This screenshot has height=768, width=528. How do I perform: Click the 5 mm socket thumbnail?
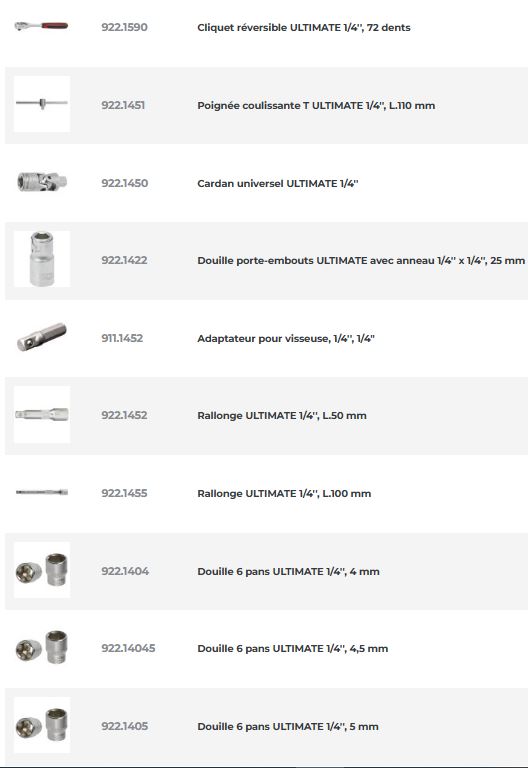tap(42, 725)
